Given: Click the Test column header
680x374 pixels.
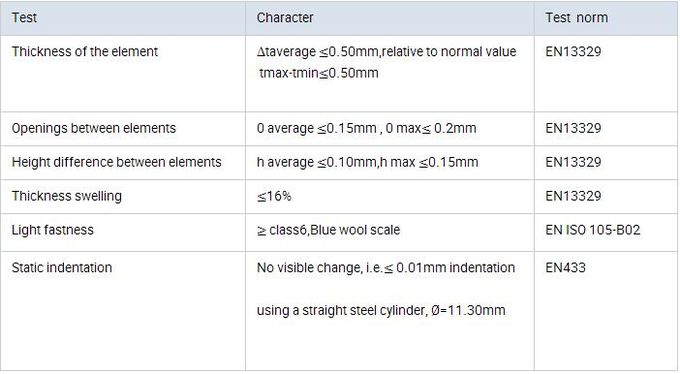Looking at the screenshot, I should tap(123, 18).
